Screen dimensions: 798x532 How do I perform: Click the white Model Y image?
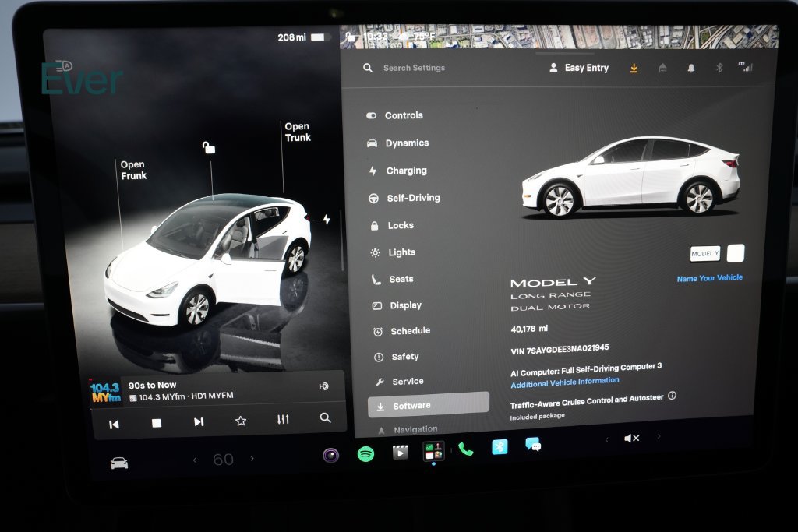[631, 177]
